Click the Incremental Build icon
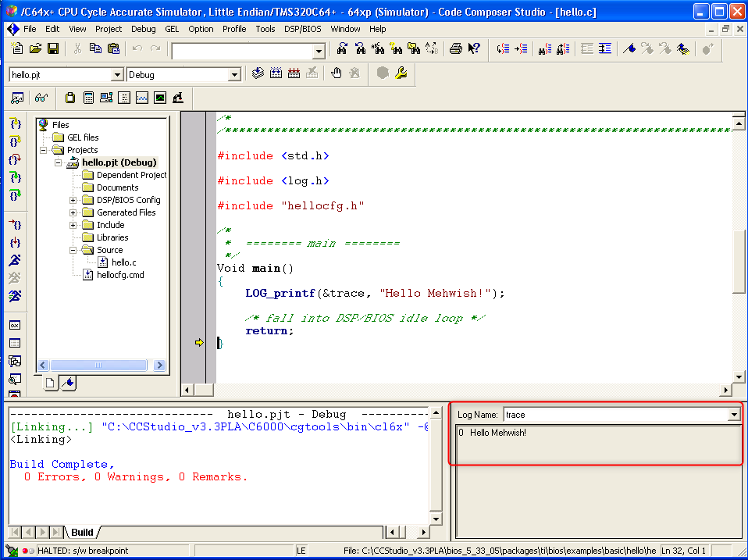 [276, 73]
